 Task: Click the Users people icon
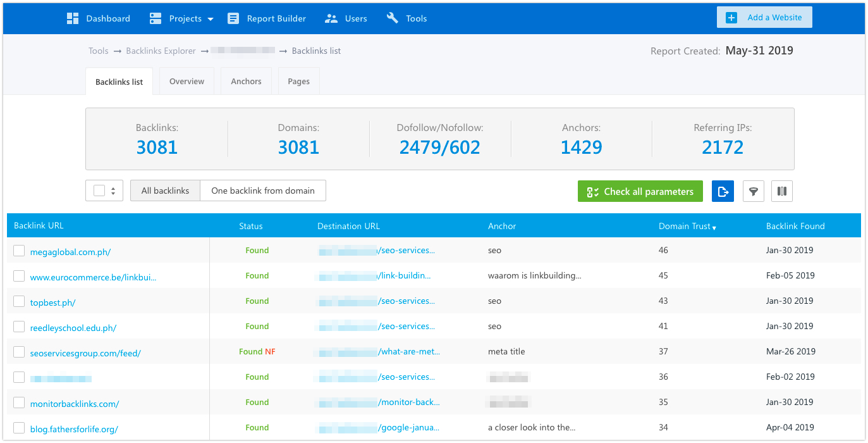[331, 18]
